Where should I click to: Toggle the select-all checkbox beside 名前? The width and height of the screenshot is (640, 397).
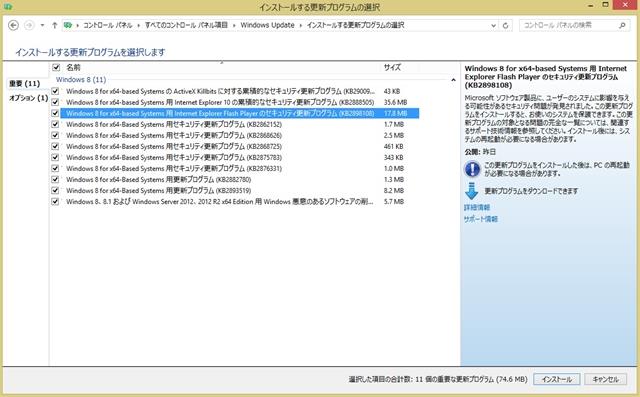coord(56,67)
